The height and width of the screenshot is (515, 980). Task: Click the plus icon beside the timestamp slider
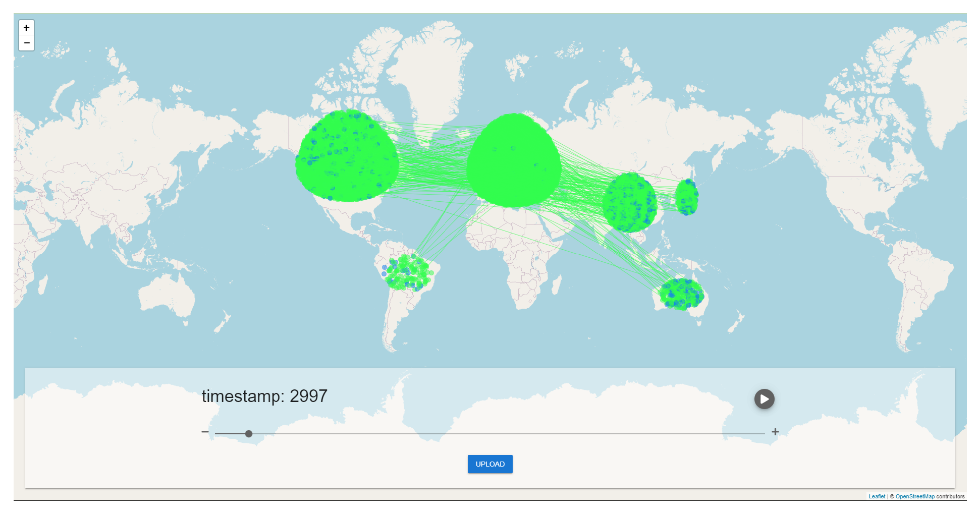pyautogui.click(x=775, y=432)
